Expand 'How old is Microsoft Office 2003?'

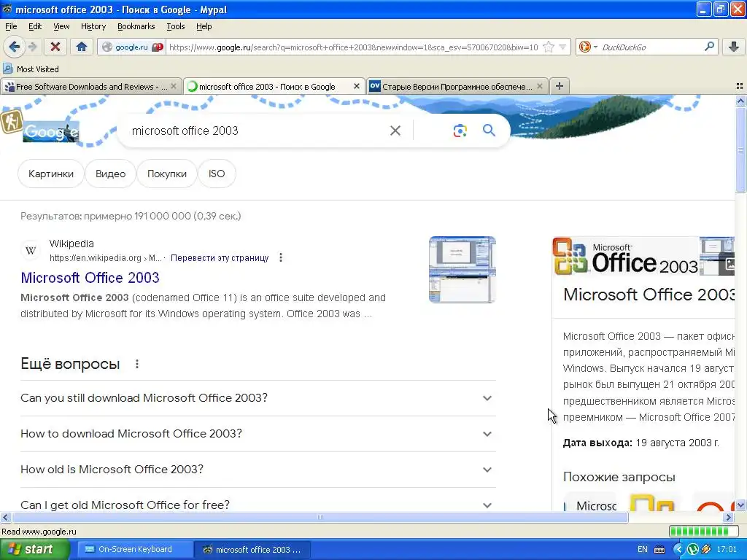point(258,470)
